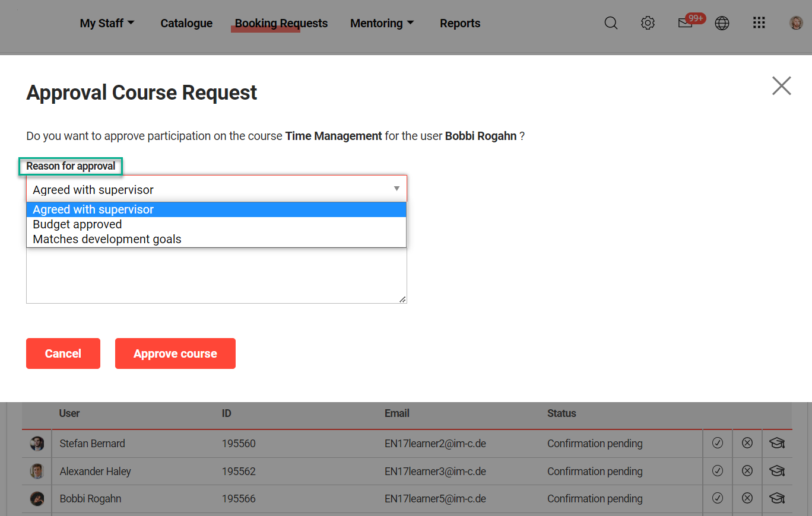812x516 pixels.
Task: Open the Reports tab
Action: (x=460, y=23)
